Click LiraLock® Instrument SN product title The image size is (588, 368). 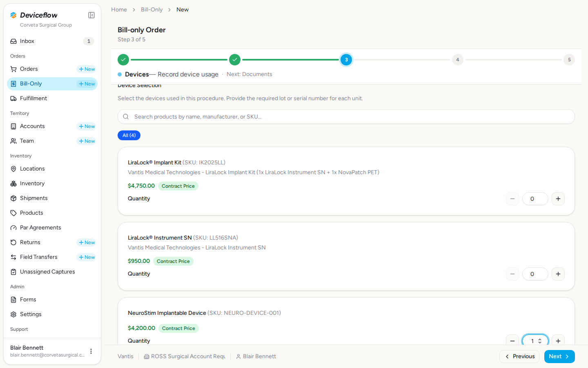(160, 238)
